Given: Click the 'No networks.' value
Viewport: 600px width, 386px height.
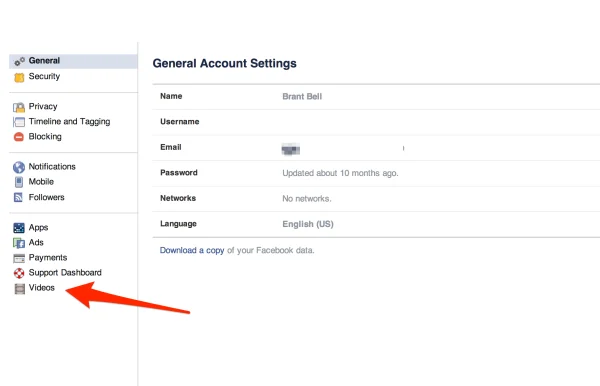Looking at the screenshot, I should point(307,199).
